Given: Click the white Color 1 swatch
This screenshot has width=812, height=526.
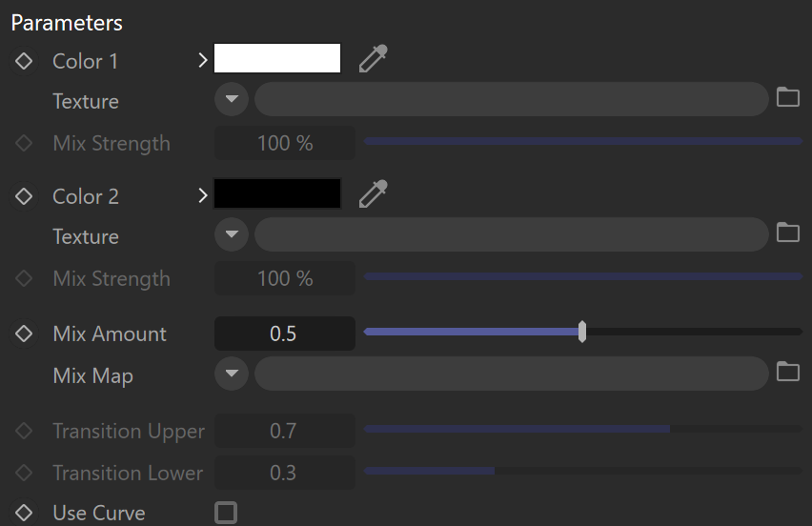Looking at the screenshot, I should coord(277,58).
